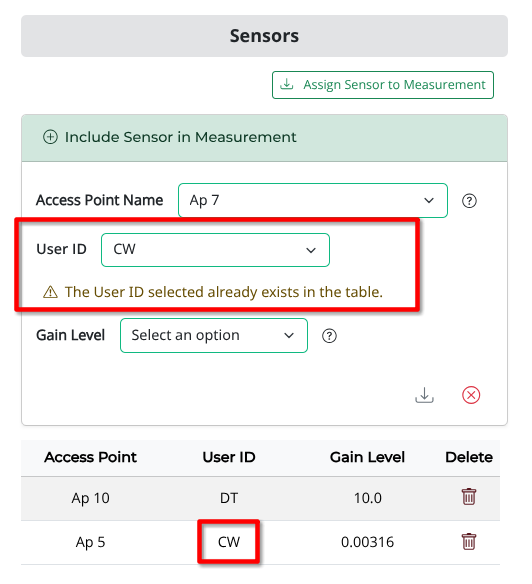The height and width of the screenshot is (584, 532).
Task: Open help icon beside Access Point Name
Action: (x=469, y=201)
